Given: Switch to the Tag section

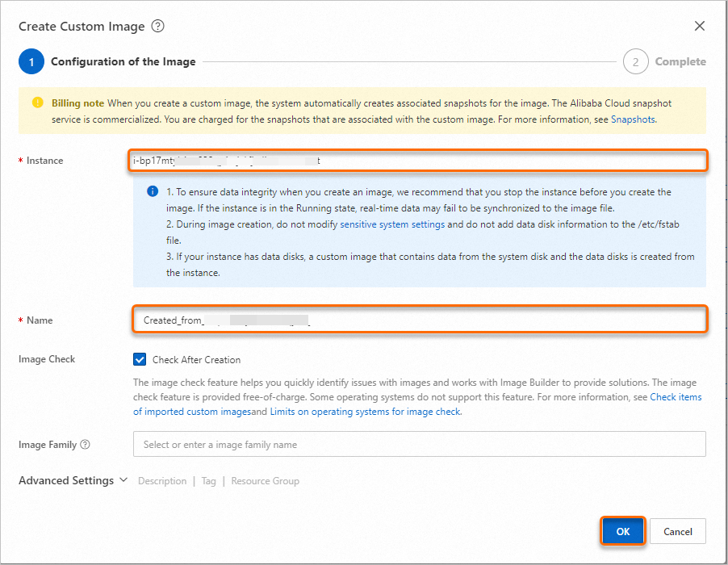Looking at the screenshot, I should coord(209,480).
